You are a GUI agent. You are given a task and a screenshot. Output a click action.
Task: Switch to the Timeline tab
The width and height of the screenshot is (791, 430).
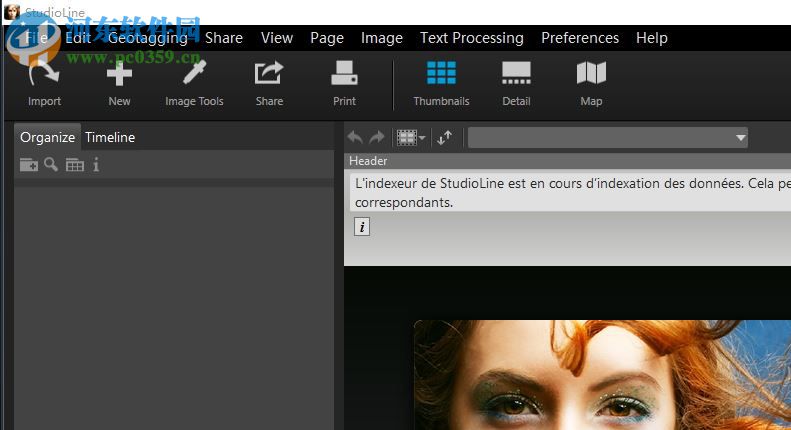tap(110, 137)
